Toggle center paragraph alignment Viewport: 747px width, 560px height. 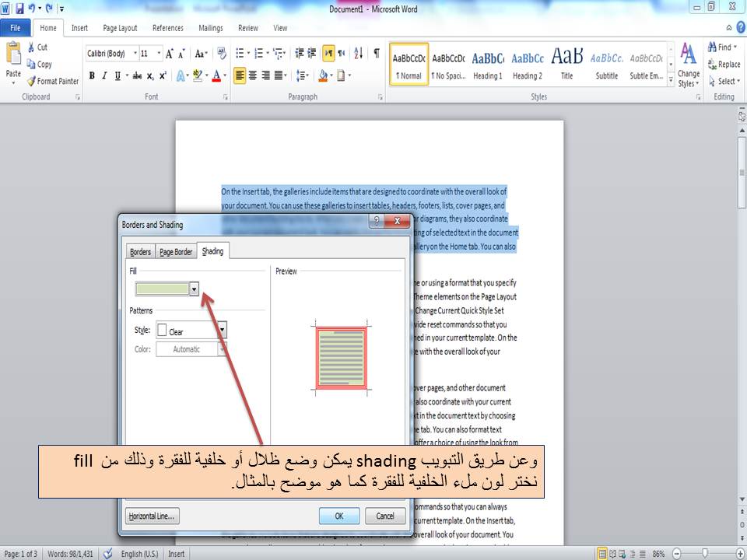(251, 75)
